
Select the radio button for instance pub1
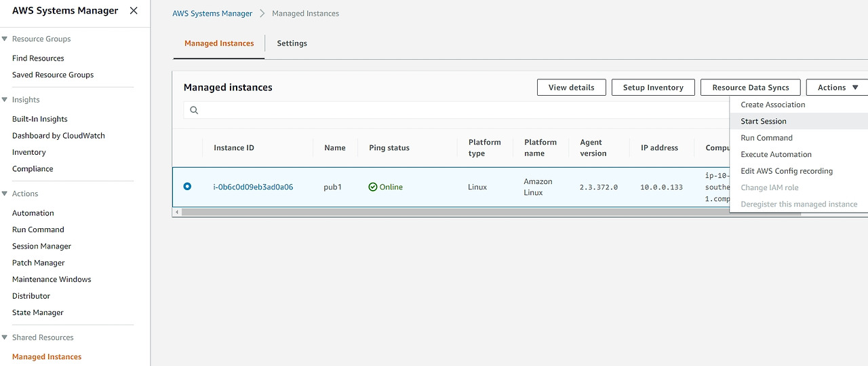coord(187,187)
